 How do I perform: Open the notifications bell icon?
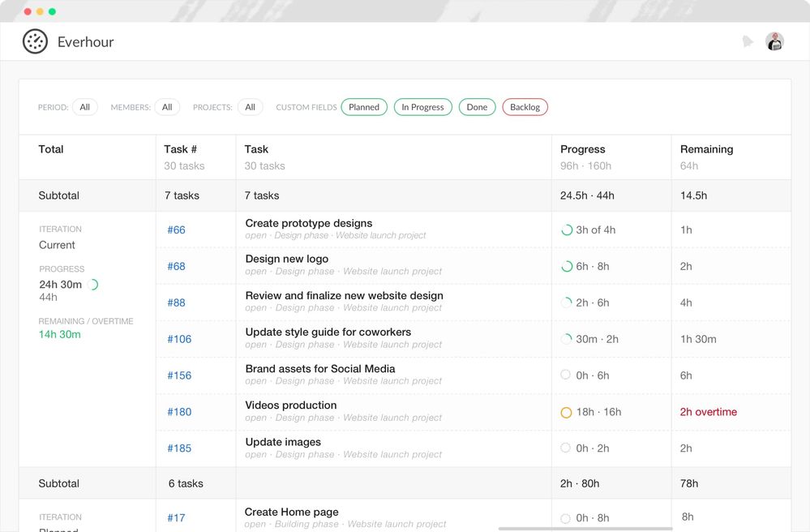748,41
